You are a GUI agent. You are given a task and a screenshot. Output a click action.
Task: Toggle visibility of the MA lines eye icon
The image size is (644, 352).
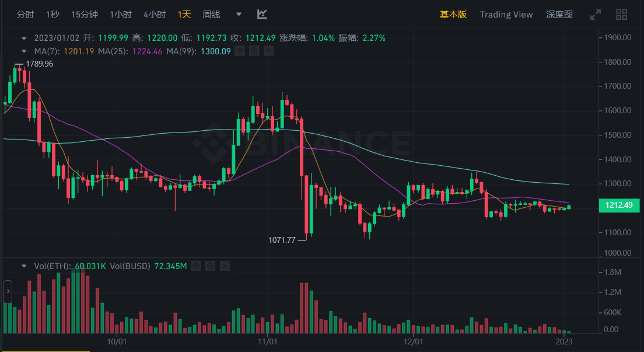(239, 51)
